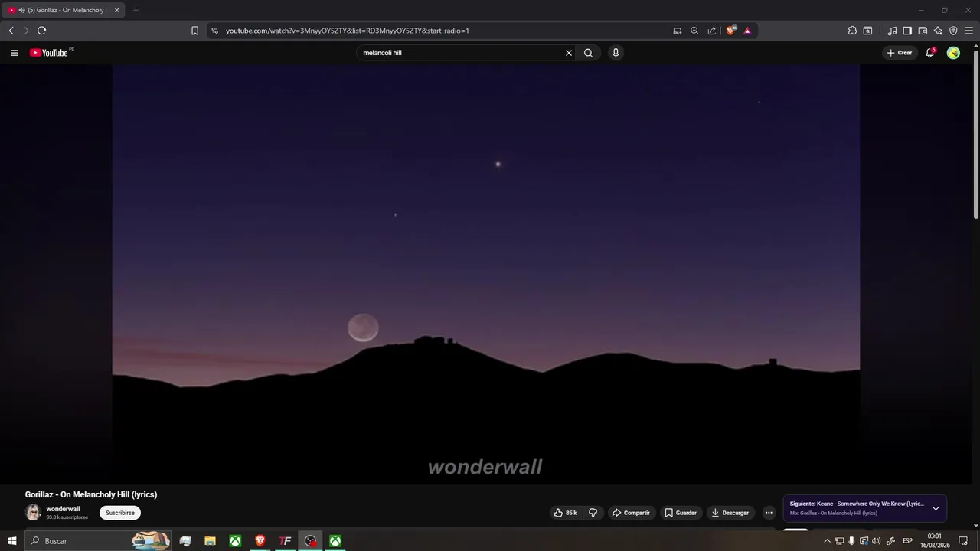Show hidden system tray icons chevron
The width and height of the screenshot is (980, 551).
(827, 541)
